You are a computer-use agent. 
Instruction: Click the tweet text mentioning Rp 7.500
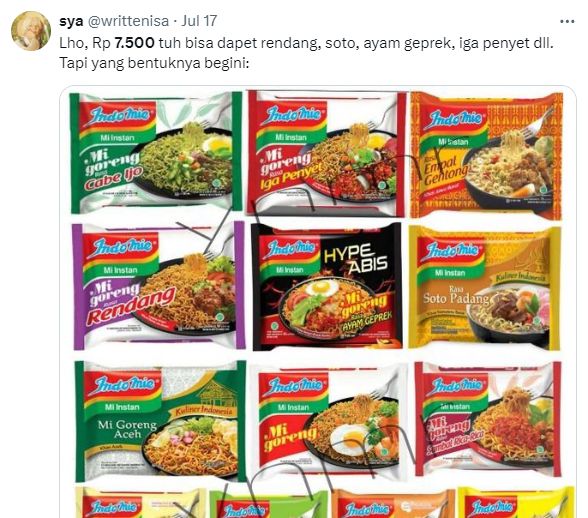[306, 53]
